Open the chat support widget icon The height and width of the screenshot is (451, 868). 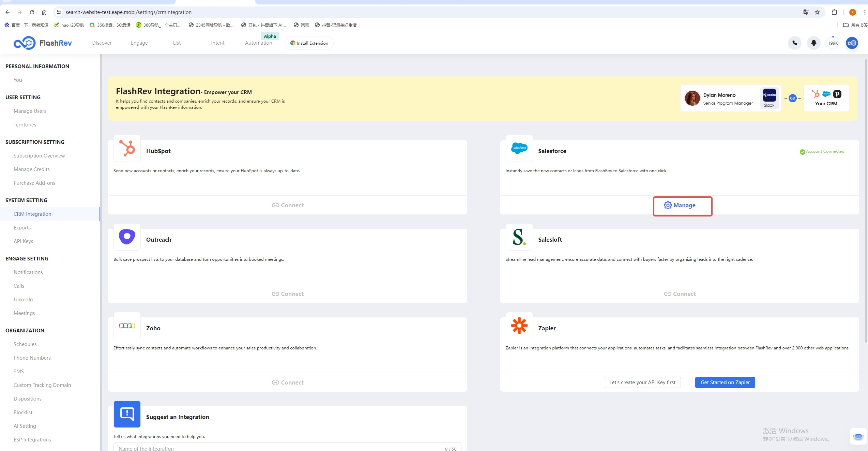pos(858,436)
